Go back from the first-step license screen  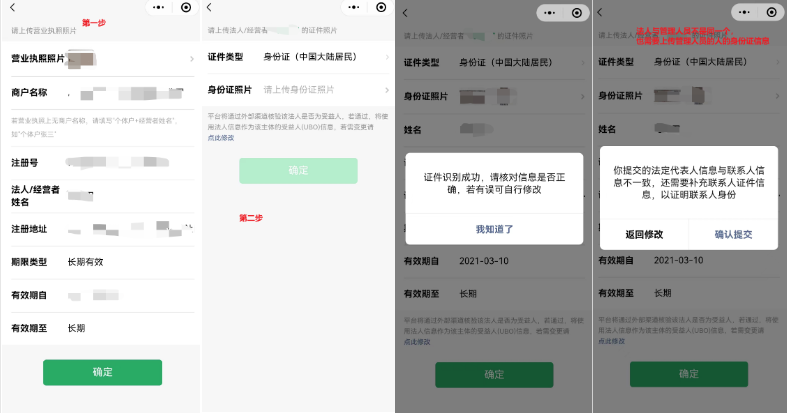click(13, 8)
